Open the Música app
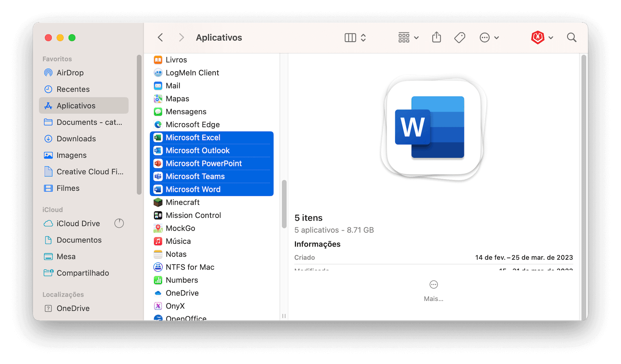This screenshot has height=364, width=621. pyautogui.click(x=178, y=241)
